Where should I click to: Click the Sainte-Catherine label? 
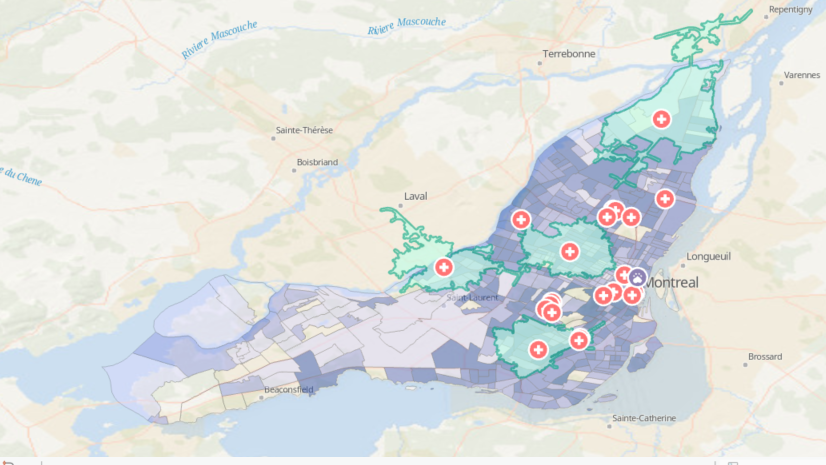point(644,418)
